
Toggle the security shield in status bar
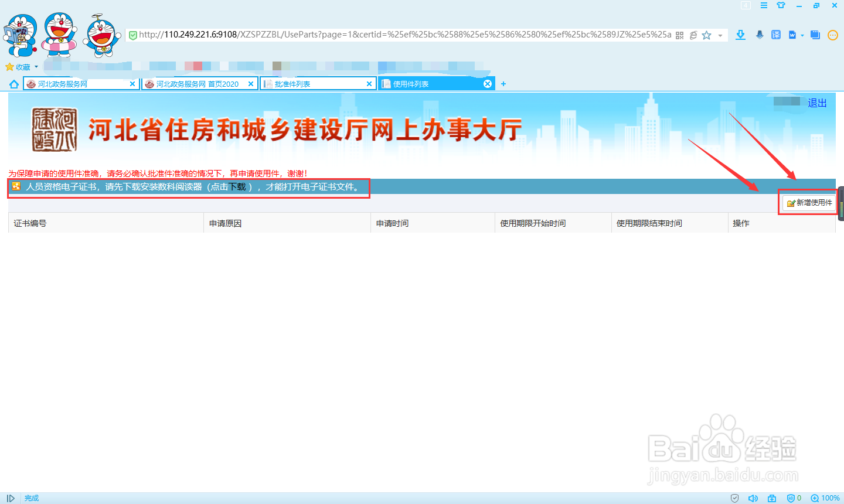(x=734, y=498)
